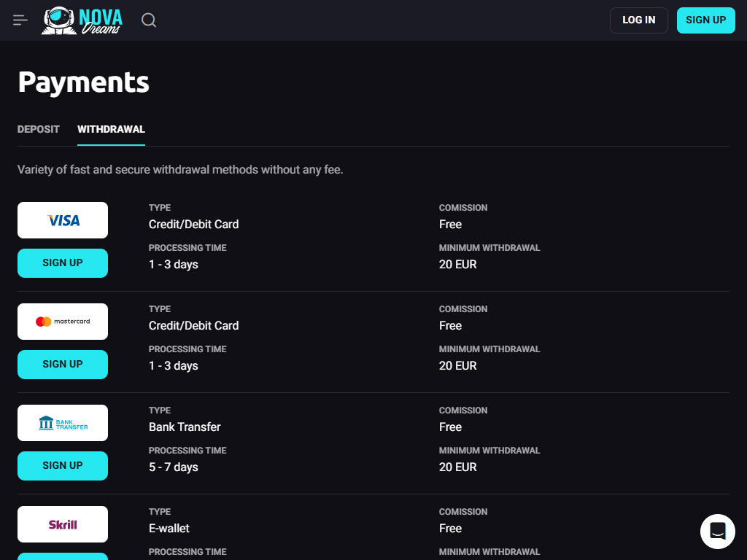Click Visa's 1 - 3 days processing time

click(174, 264)
